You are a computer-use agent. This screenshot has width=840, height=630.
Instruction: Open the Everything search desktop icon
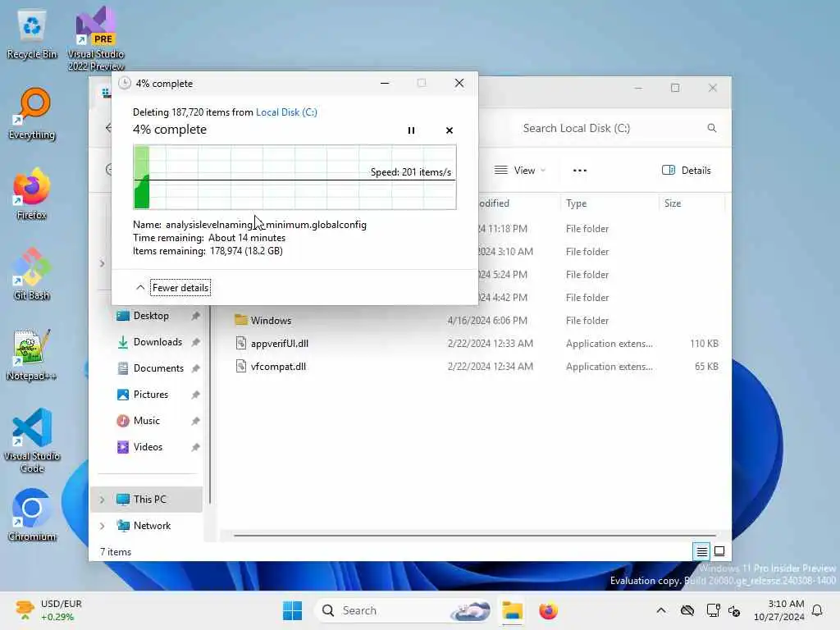click(32, 114)
